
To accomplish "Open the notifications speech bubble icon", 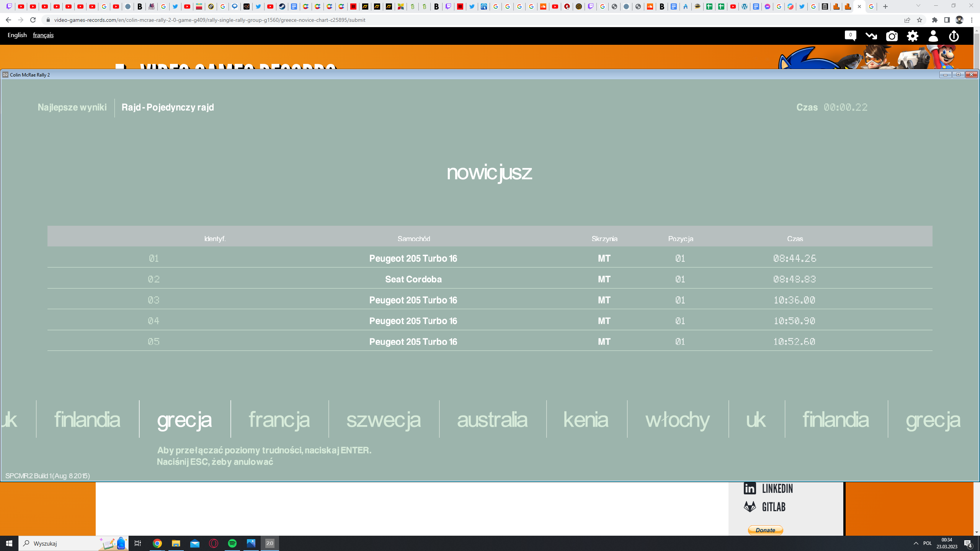I will click(850, 36).
